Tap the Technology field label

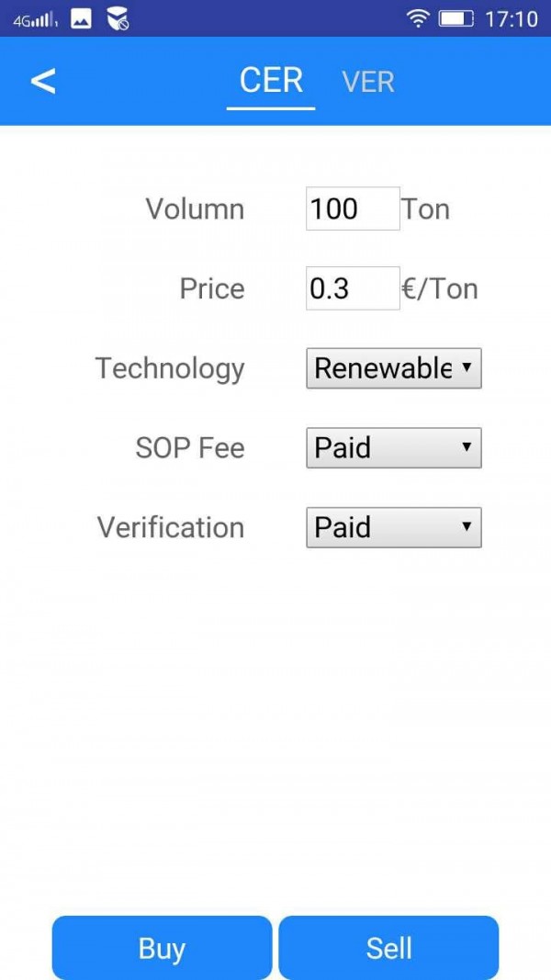coord(170,368)
